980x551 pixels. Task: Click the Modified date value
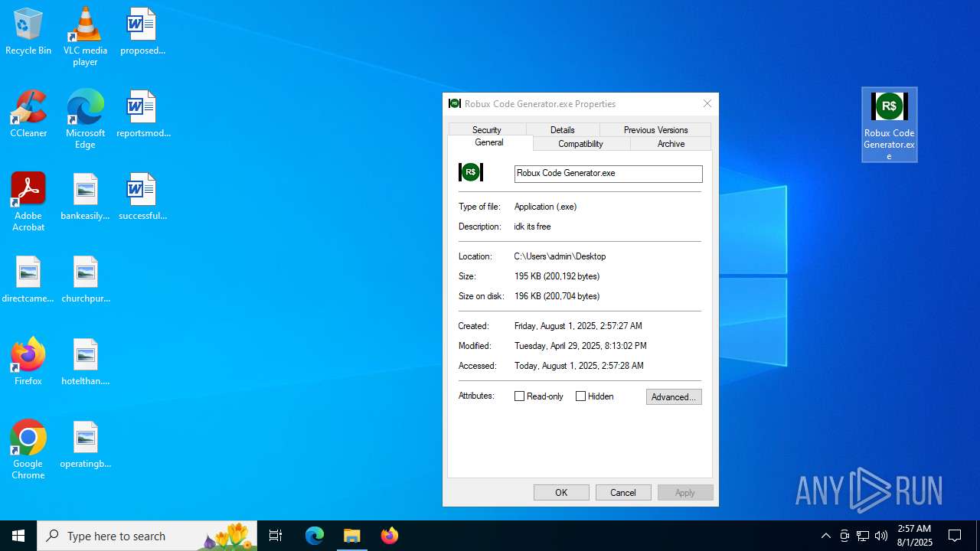(x=580, y=346)
